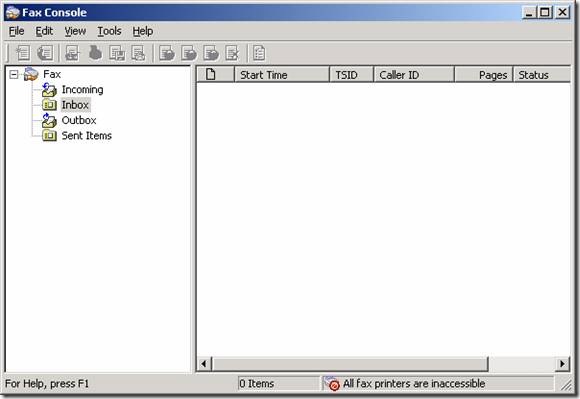Click the Sent Items folder icon
580x399 pixels.
click(49, 136)
